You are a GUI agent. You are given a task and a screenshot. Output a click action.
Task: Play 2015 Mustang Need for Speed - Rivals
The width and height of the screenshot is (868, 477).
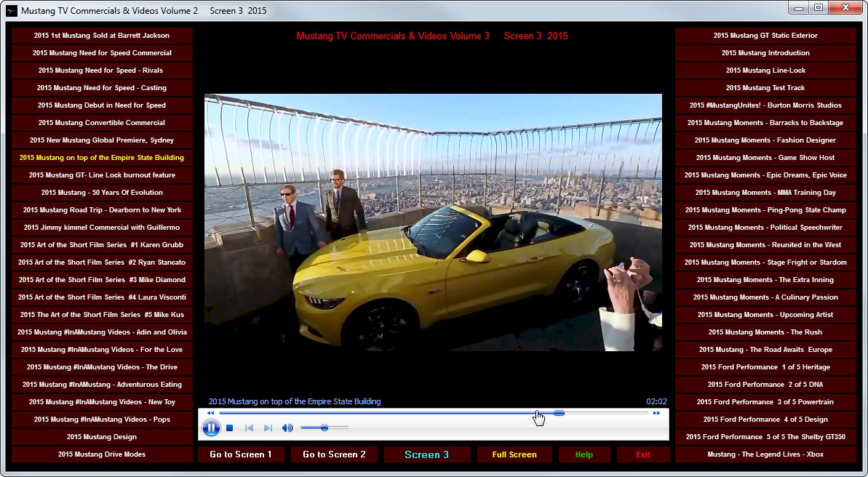coord(102,71)
